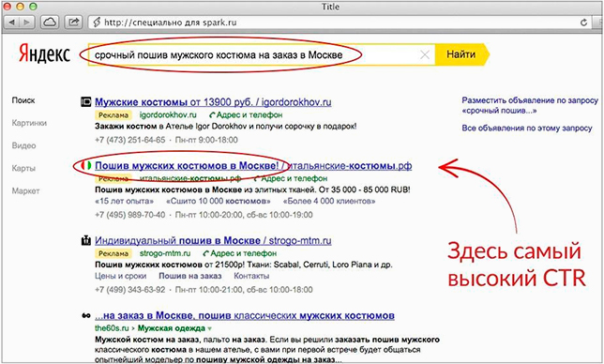Open Карты search section

[x=23, y=168]
